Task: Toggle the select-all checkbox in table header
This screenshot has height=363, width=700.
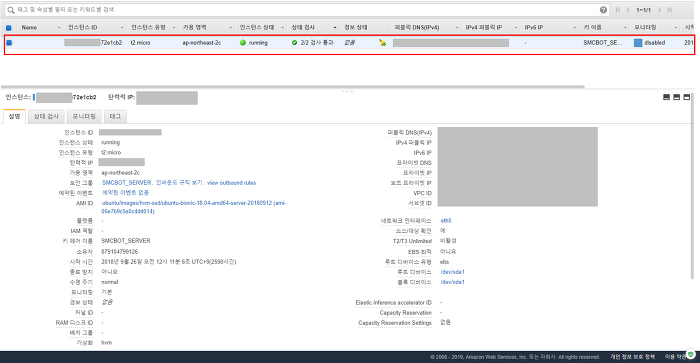Action: tap(8, 28)
